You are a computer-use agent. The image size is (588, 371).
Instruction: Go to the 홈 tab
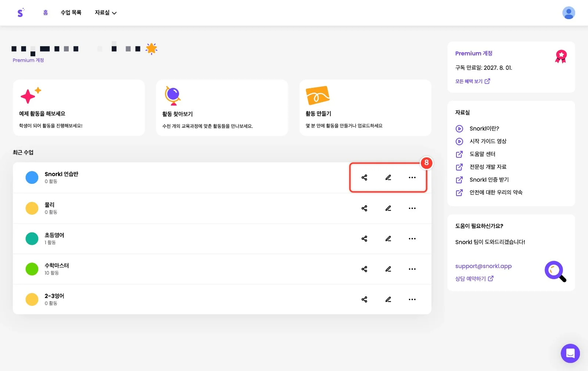[x=46, y=13]
